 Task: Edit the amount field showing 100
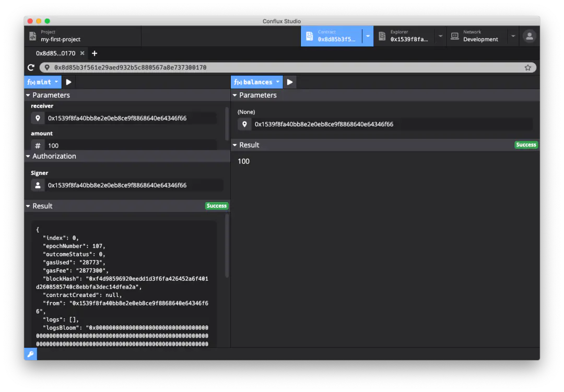(x=131, y=145)
